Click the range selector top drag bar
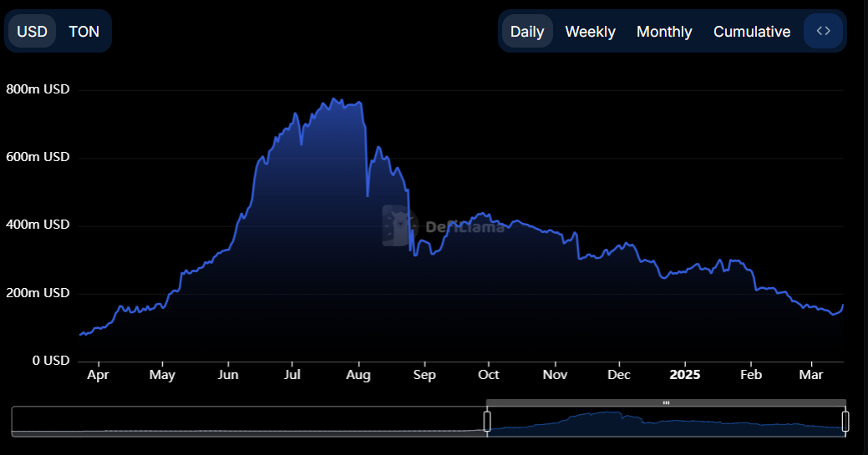 coord(666,403)
